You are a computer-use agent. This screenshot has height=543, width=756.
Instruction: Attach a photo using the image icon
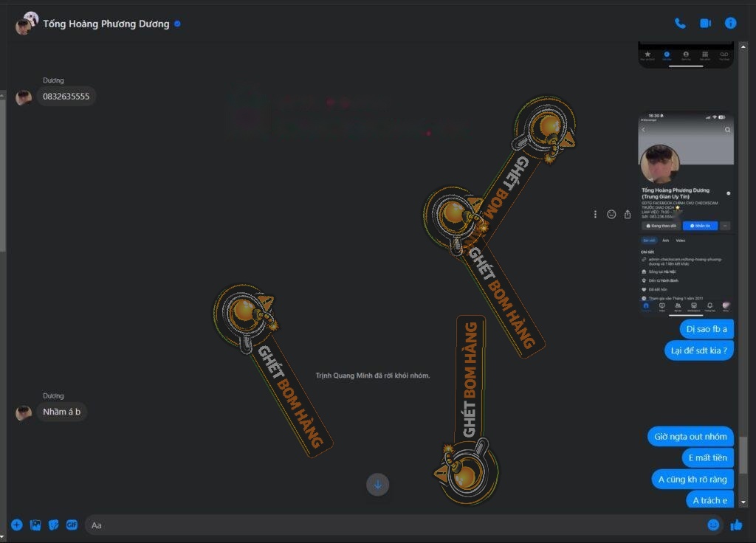[x=35, y=525]
